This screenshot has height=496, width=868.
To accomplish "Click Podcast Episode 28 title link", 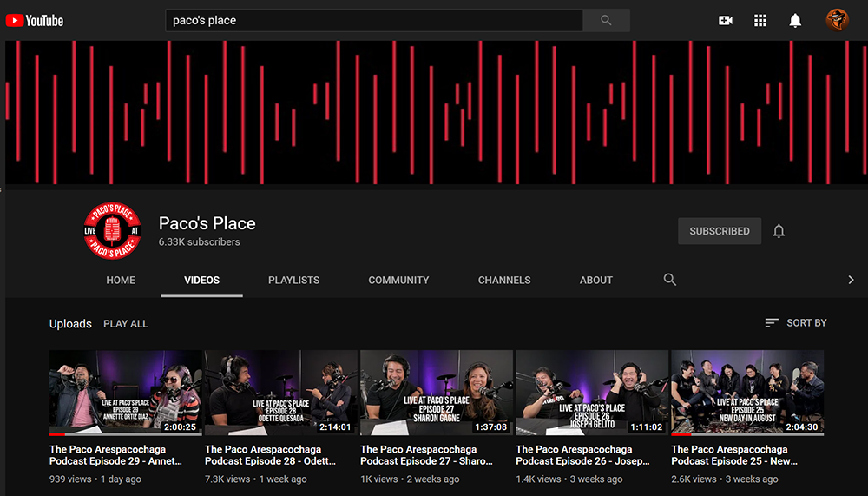I will [271, 455].
